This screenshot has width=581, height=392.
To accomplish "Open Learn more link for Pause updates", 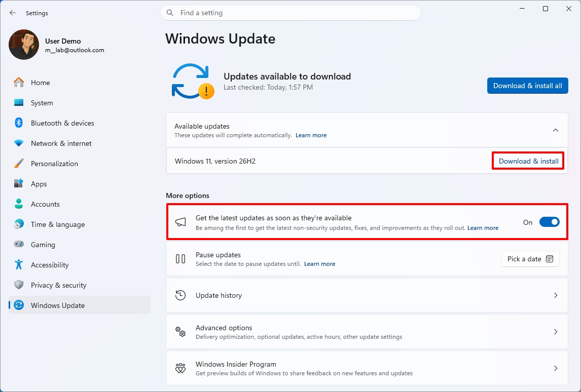I will tap(319, 263).
